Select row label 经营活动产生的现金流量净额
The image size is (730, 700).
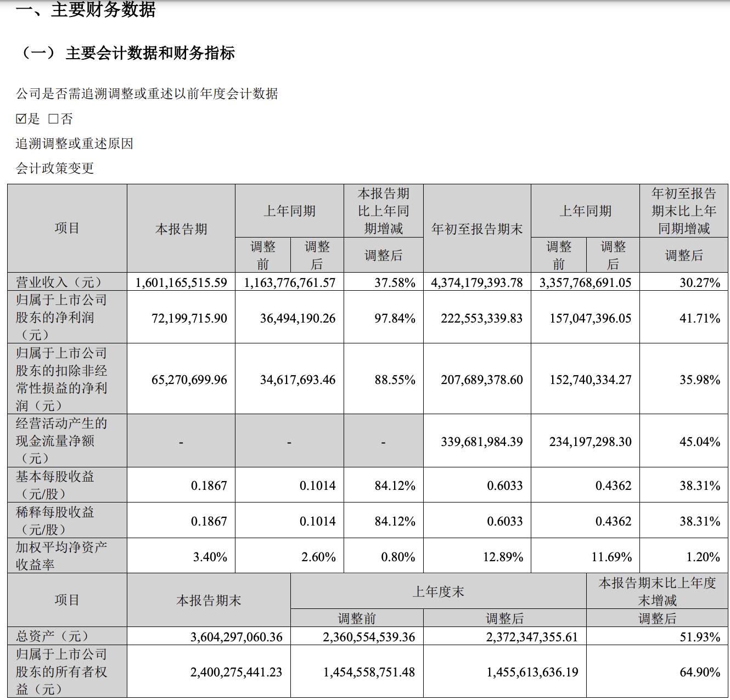click(x=61, y=441)
